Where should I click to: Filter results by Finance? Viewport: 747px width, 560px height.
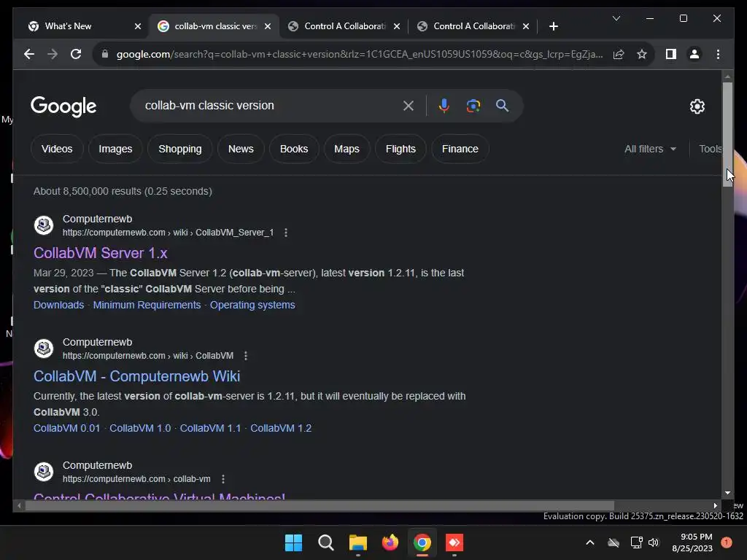(x=460, y=149)
